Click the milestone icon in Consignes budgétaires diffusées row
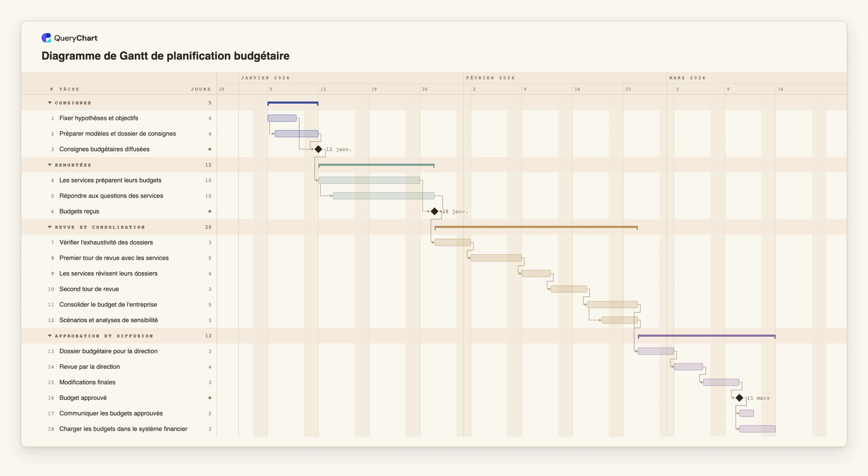The width and height of the screenshot is (868, 476). (210, 149)
